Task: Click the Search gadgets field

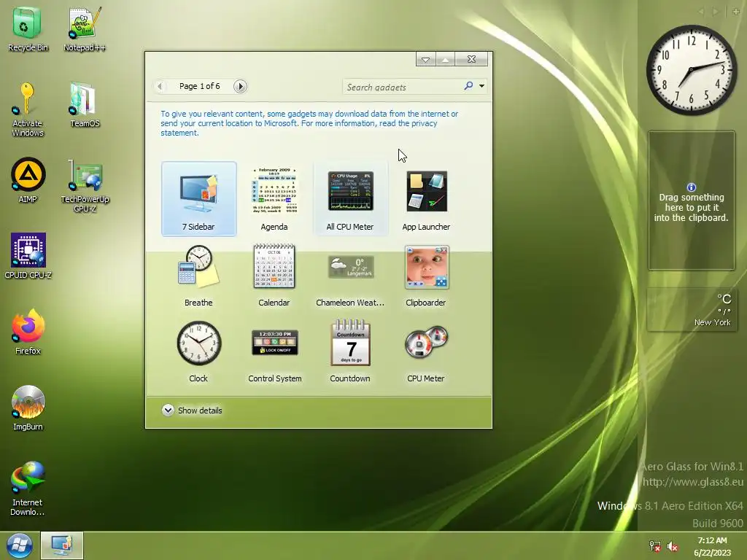Action: point(403,87)
